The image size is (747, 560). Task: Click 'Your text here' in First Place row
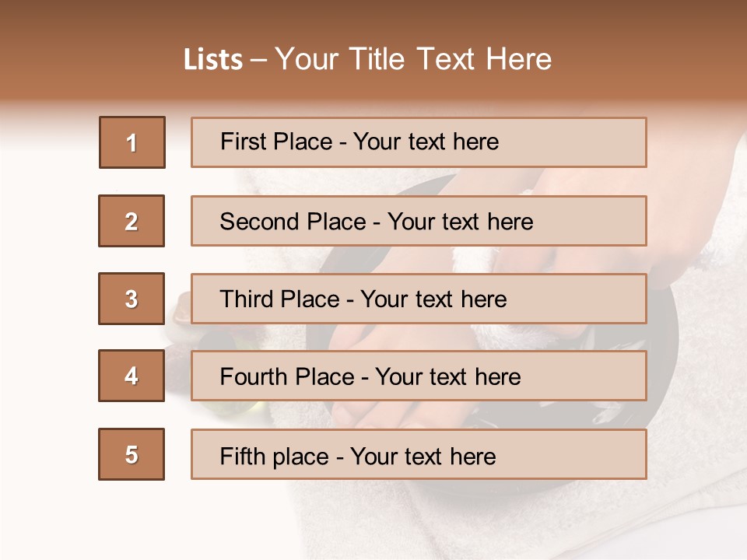click(426, 142)
